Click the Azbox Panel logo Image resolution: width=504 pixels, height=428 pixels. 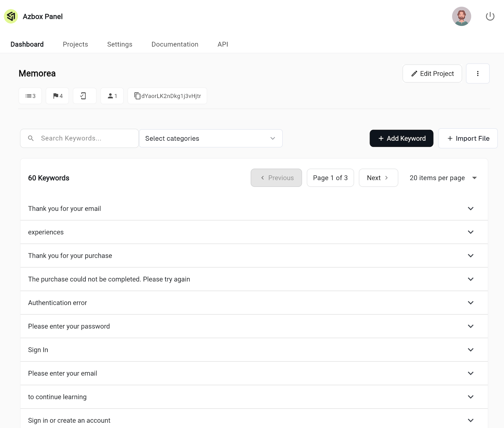click(x=11, y=16)
